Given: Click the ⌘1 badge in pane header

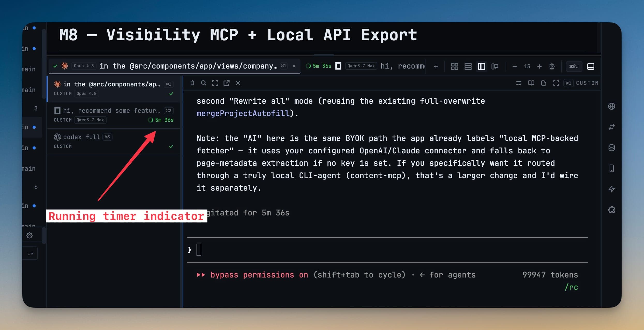Looking at the screenshot, I should 568,83.
